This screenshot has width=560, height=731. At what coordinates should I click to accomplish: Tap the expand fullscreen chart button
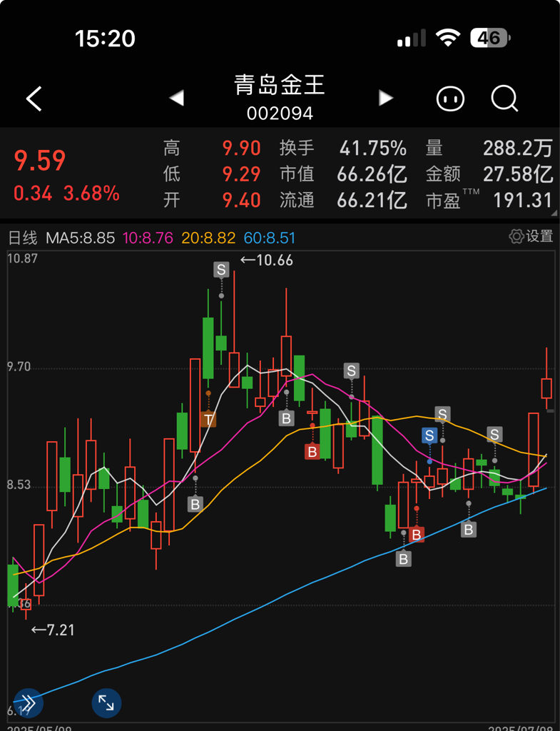click(x=107, y=702)
